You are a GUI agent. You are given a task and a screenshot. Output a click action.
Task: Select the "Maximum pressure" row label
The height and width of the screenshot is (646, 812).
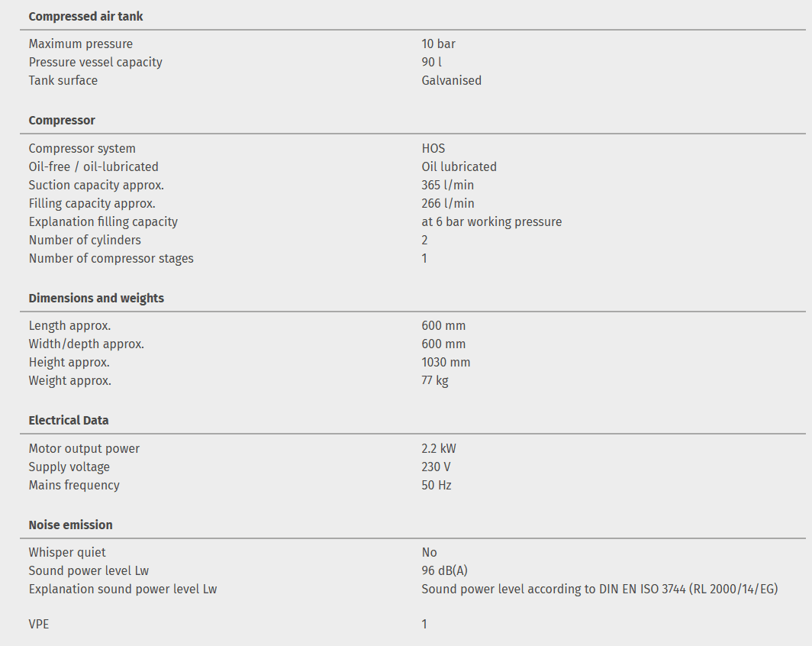[80, 44]
